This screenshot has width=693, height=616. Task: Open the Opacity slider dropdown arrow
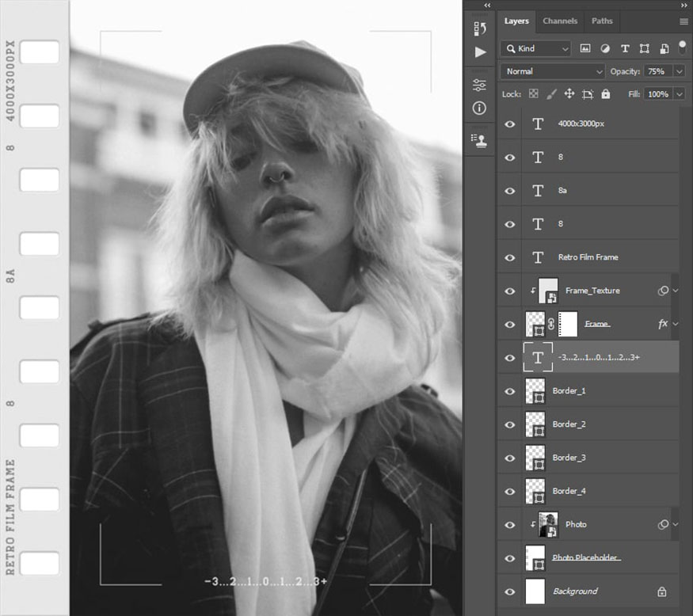click(x=679, y=71)
